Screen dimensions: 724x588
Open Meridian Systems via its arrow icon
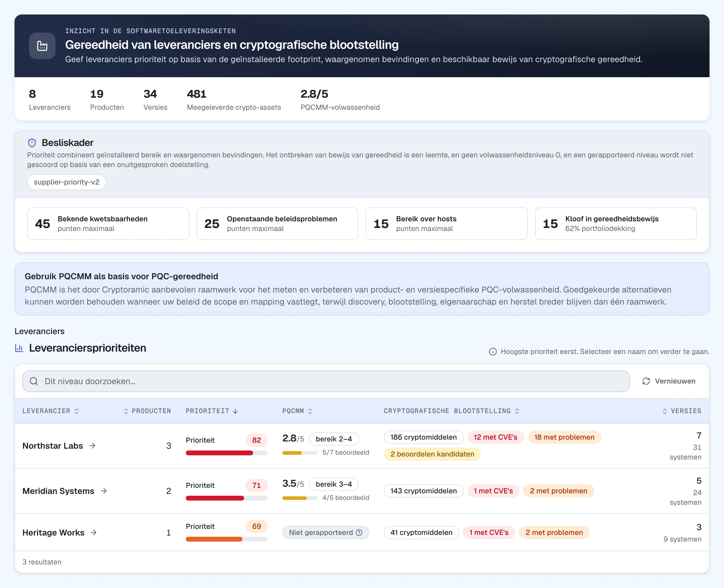click(104, 491)
